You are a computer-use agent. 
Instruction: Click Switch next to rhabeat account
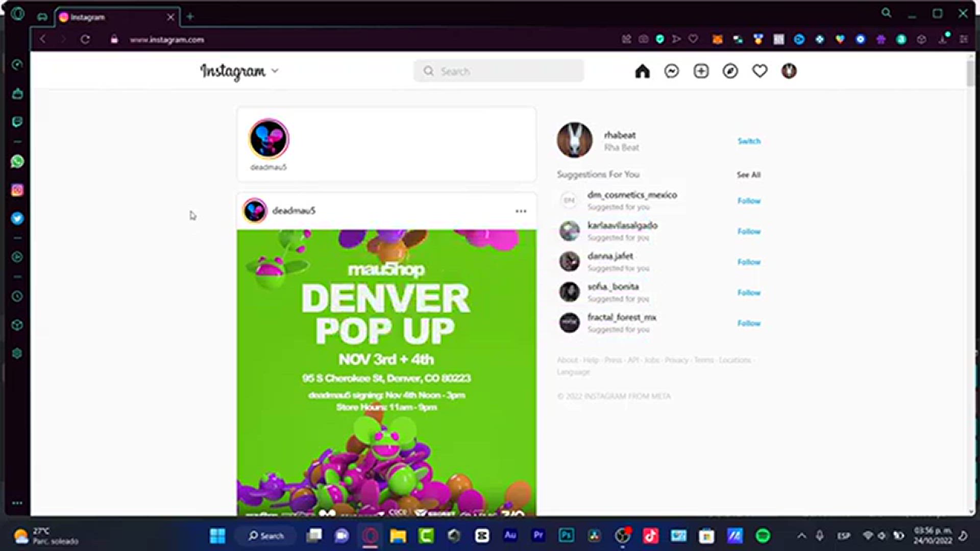(x=749, y=141)
